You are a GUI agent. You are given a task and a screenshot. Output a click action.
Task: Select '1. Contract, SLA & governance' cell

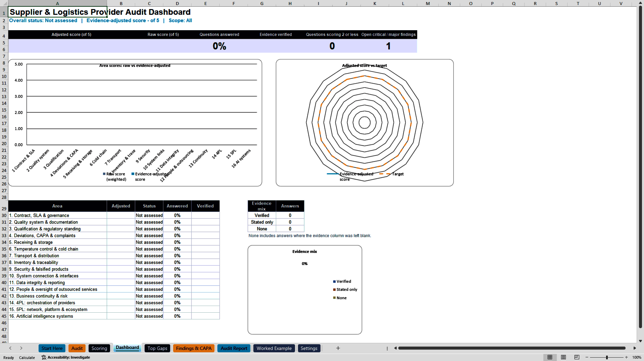point(57,215)
